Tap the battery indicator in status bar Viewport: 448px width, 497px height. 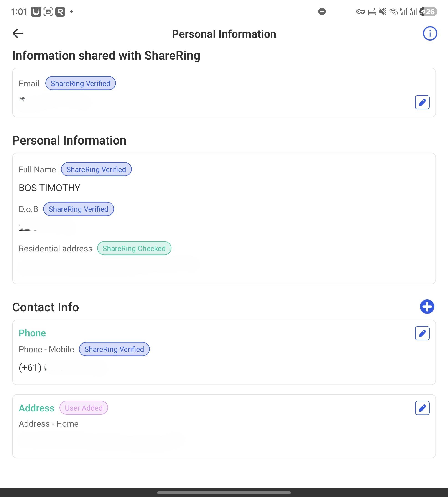click(428, 12)
